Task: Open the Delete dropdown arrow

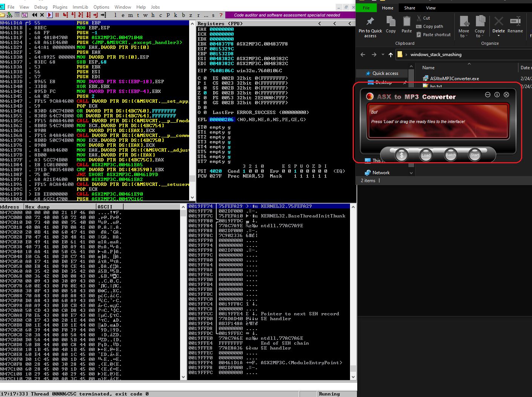Action: click(498, 36)
